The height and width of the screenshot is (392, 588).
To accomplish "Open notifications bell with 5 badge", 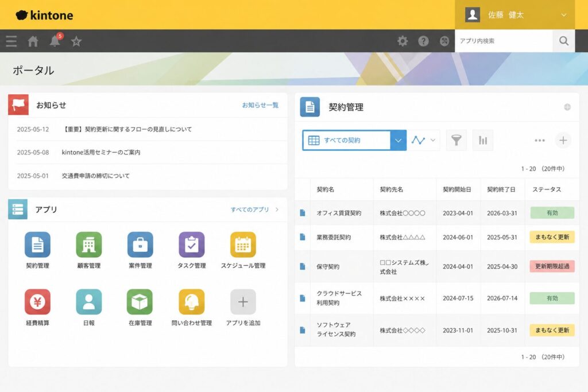I will point(55,41).
